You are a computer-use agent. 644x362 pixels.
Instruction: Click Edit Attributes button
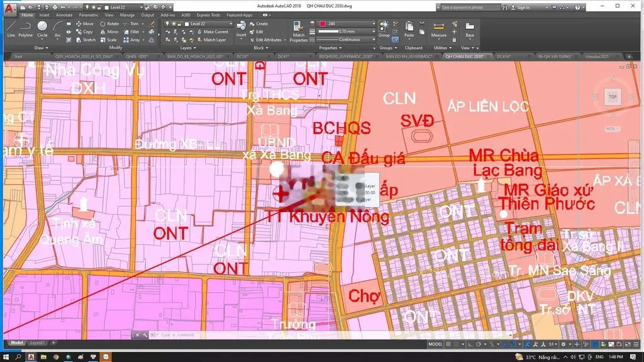[x=266, y=40]
